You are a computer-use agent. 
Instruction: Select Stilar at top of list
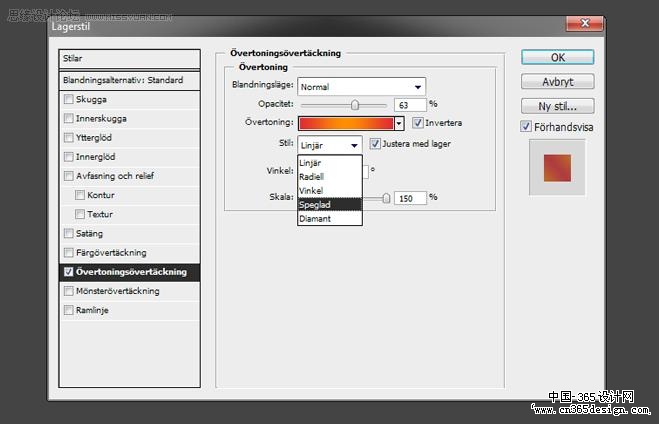(129, 58)
